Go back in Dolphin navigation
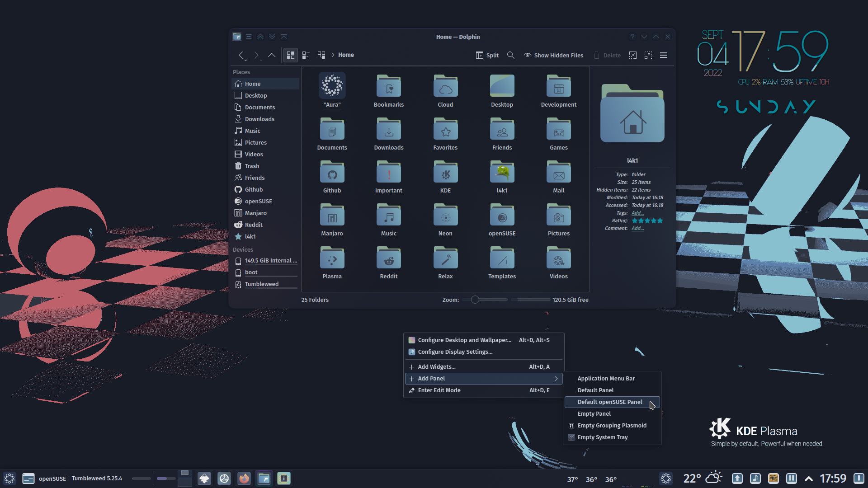The height and width of the screenshot is (488, 868). (241, 55)
